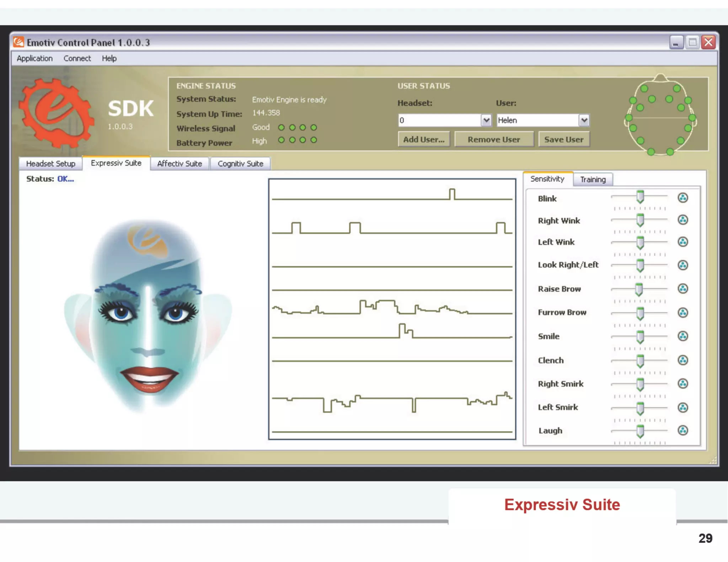Click the Right Smirk slider handle
Image resolution: width=728 pixels, height=562 pixels.
pyautogui.click(x=640, y=384)
